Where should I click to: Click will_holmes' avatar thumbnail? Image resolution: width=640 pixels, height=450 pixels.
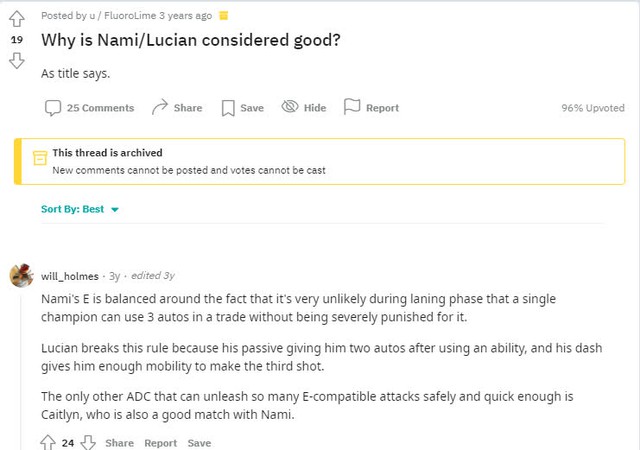[x=21, y=276]
